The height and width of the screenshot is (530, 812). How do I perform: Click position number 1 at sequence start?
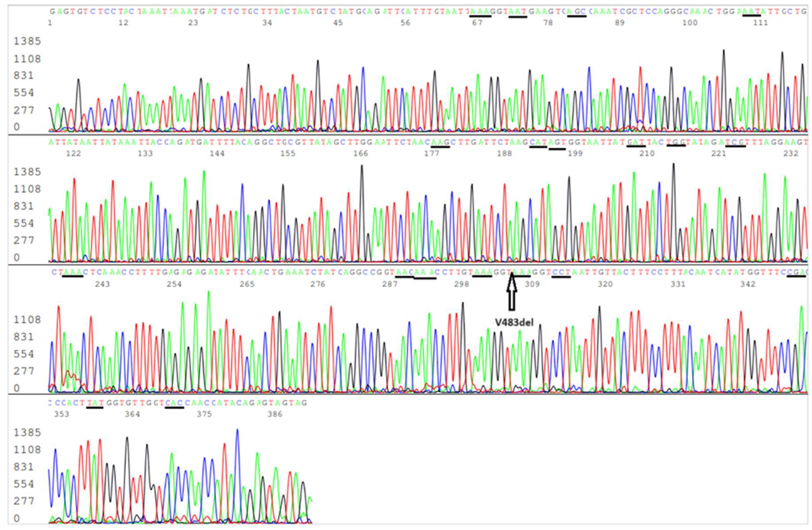tap(50, 23)
